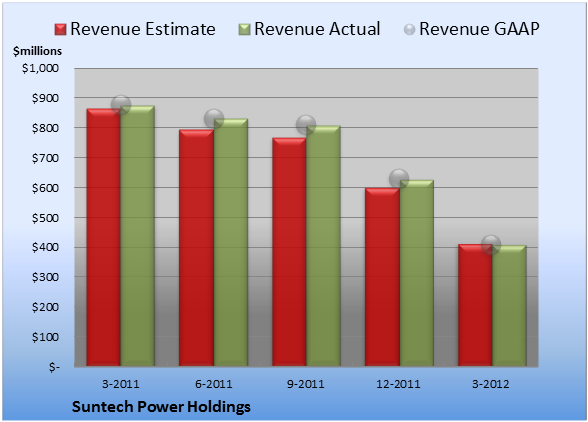Click the '$300' y-axis value
The width and height of the screenshot is (588, 422).
[45, 277]
